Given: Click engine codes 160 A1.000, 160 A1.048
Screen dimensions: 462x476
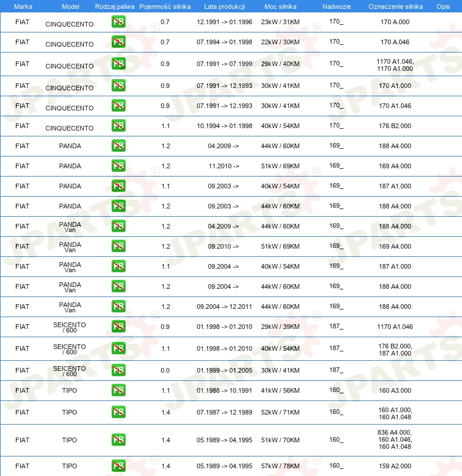Looking at the screenshot, I should [x=395, y=413].
